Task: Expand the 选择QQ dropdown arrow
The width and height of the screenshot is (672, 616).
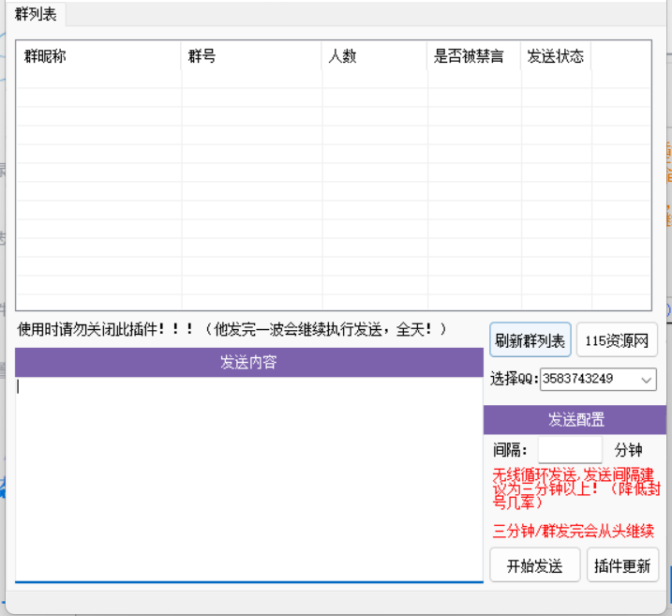Action: pos(647,380)
